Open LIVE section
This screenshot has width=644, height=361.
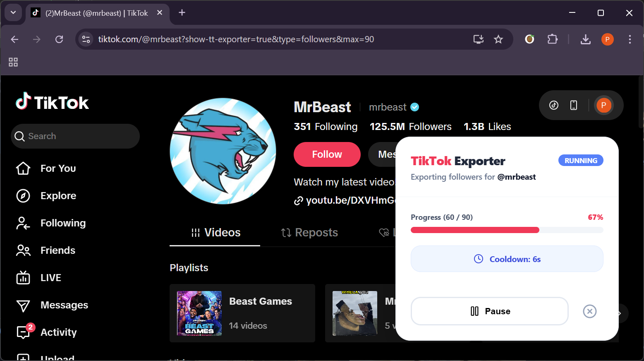pos(38,278)
